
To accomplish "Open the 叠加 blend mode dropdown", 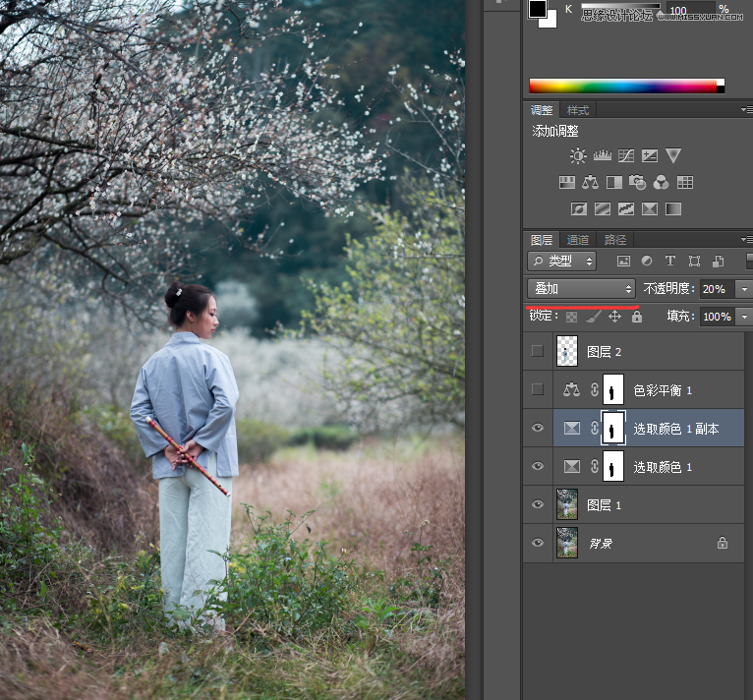I will point(581,289).
